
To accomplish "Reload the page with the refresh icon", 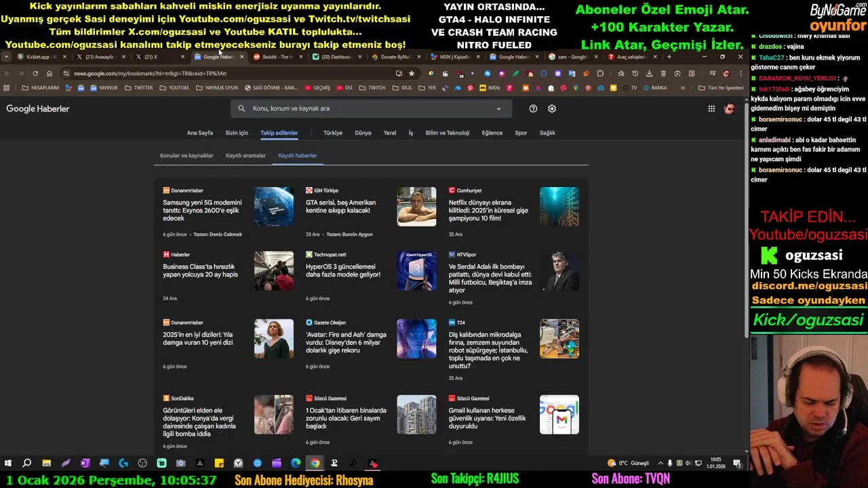I will 35,73.
